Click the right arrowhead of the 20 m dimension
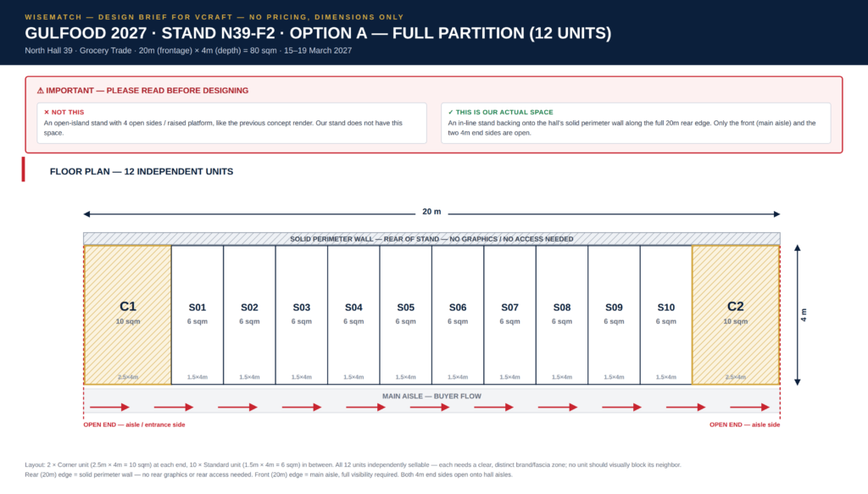868x494 pixels. pyautogui.click(x=776, y=214)
